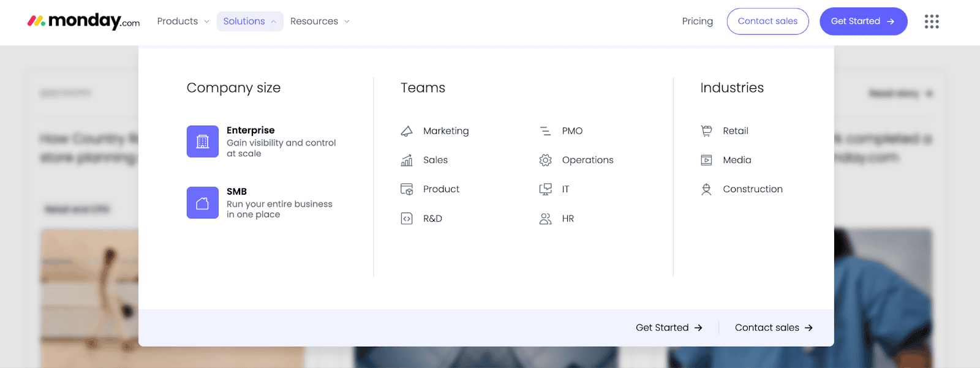
Task: Click the Sales chart icon
Action: point(407,160)
